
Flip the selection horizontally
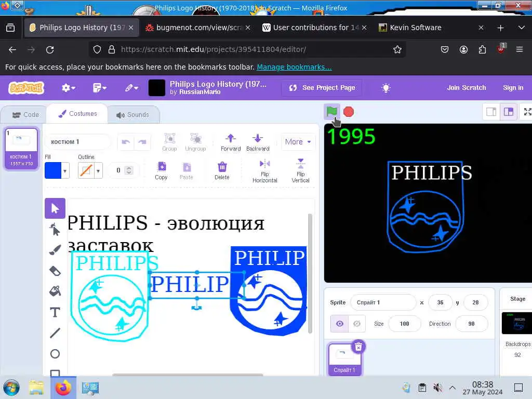click(264, 171)
